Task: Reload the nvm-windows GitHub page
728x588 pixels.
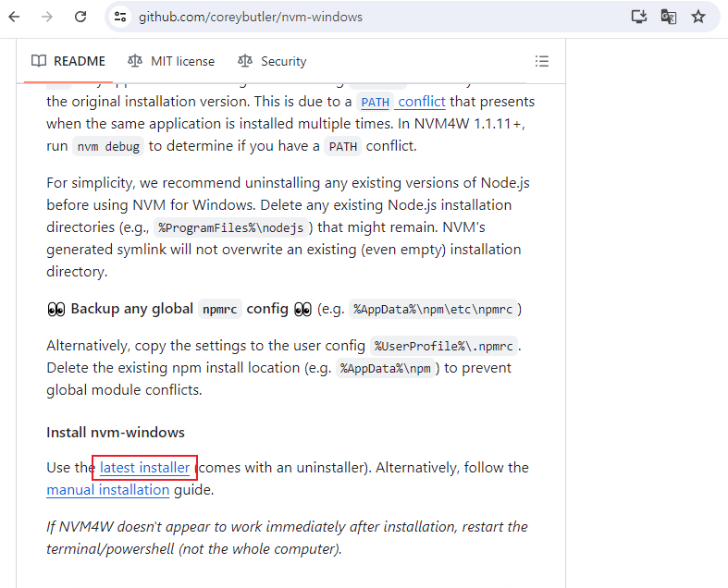Action: coord(80,18)
